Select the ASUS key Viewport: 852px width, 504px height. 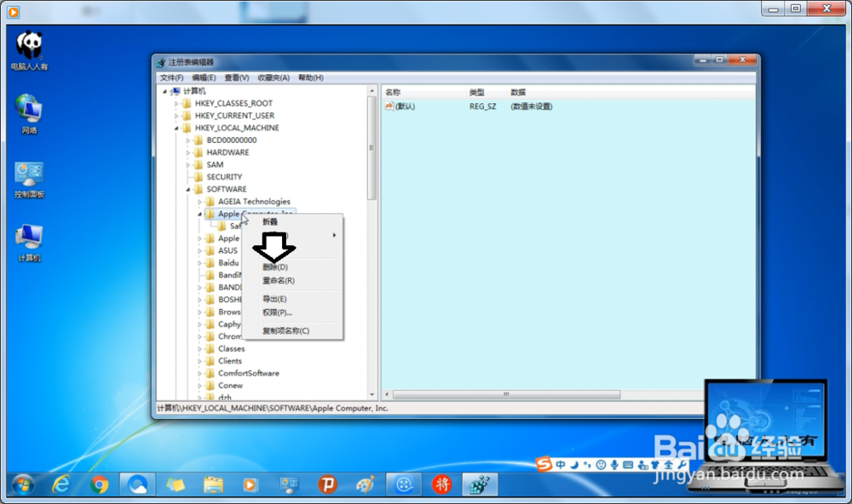(227, 251)
